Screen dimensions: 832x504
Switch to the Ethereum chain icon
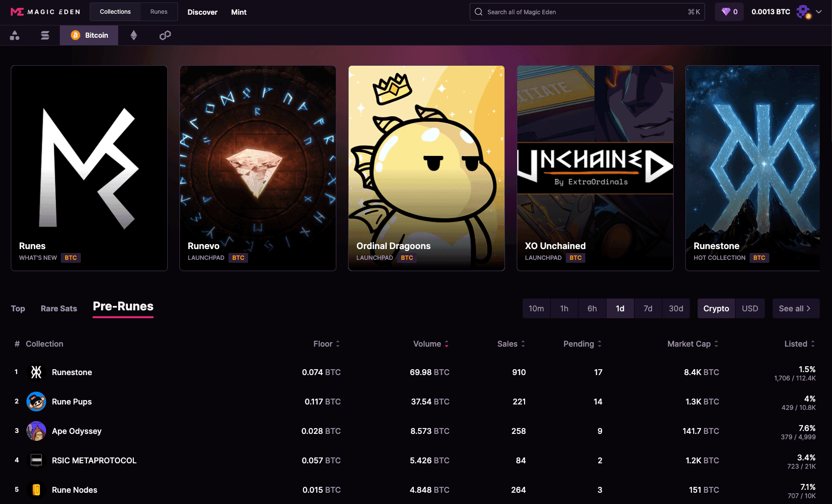pyautogui.click(x=133, y=35)
